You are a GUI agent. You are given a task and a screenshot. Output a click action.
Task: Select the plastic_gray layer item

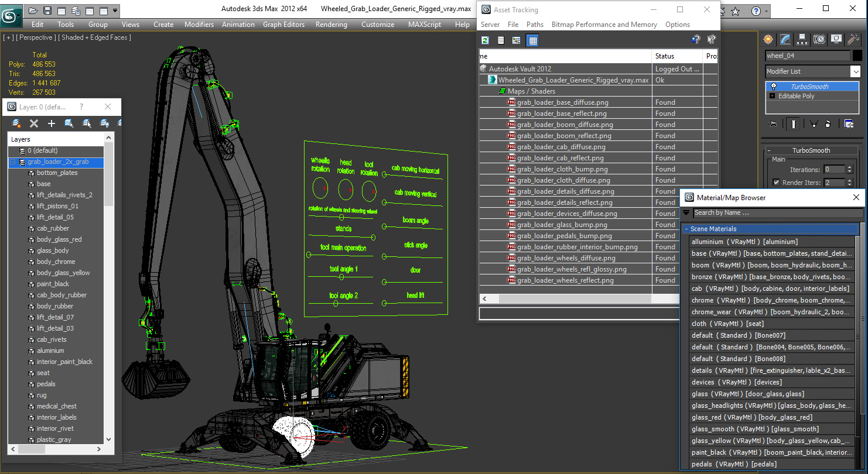54,439
